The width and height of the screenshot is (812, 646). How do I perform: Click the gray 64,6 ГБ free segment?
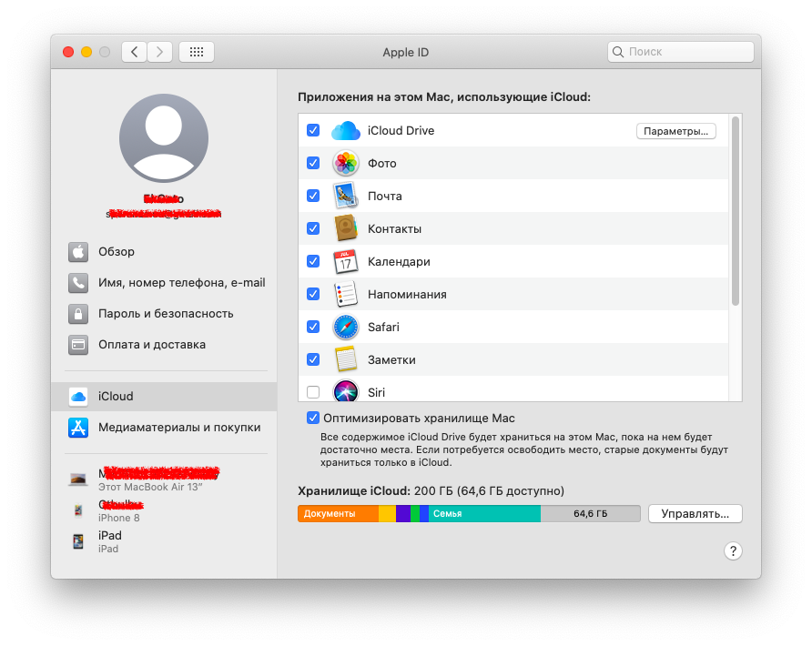(x=591, y=513)
